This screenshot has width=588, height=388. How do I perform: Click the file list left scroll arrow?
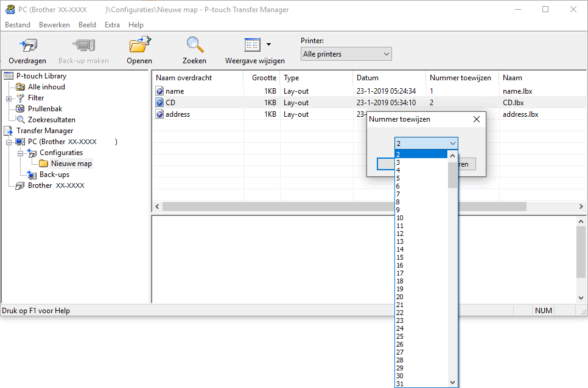tap(158, 206)
